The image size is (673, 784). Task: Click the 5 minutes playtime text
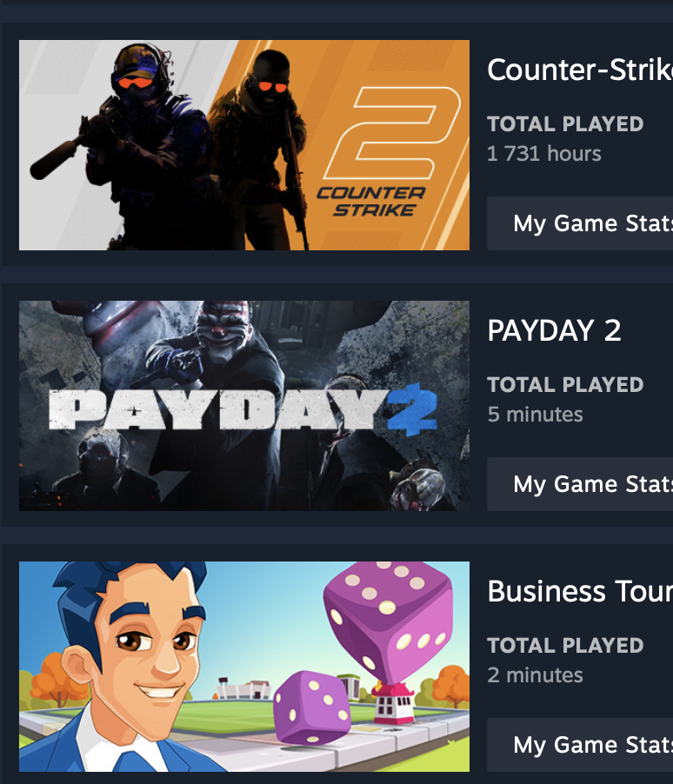click(535, 415)
